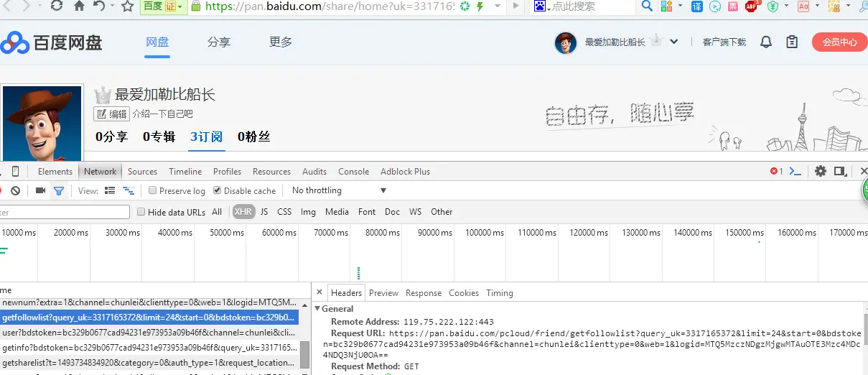Click 客户端下载 link
This screenshot has width=868, height=375.
click(x=724, y=42)
